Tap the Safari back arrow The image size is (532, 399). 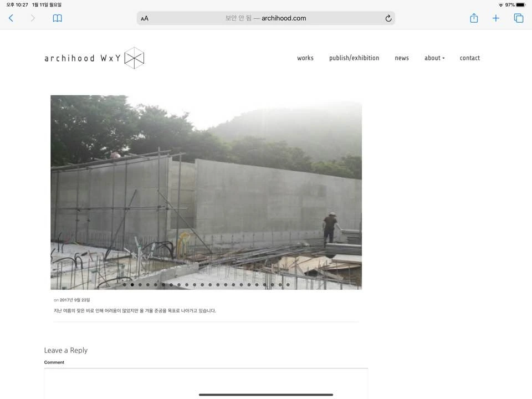[11, 18]
